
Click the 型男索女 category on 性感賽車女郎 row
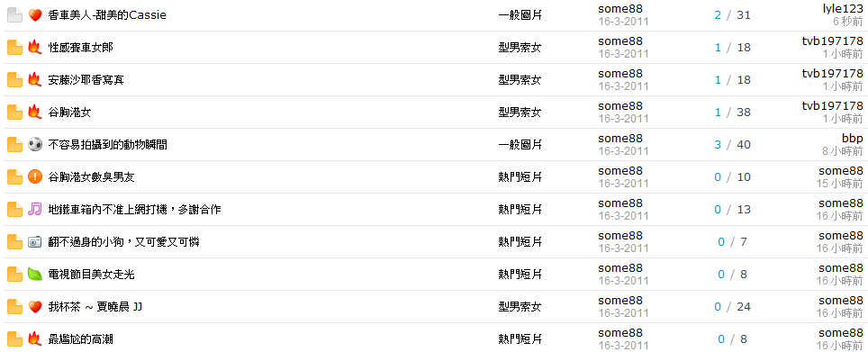click(520, 48)
